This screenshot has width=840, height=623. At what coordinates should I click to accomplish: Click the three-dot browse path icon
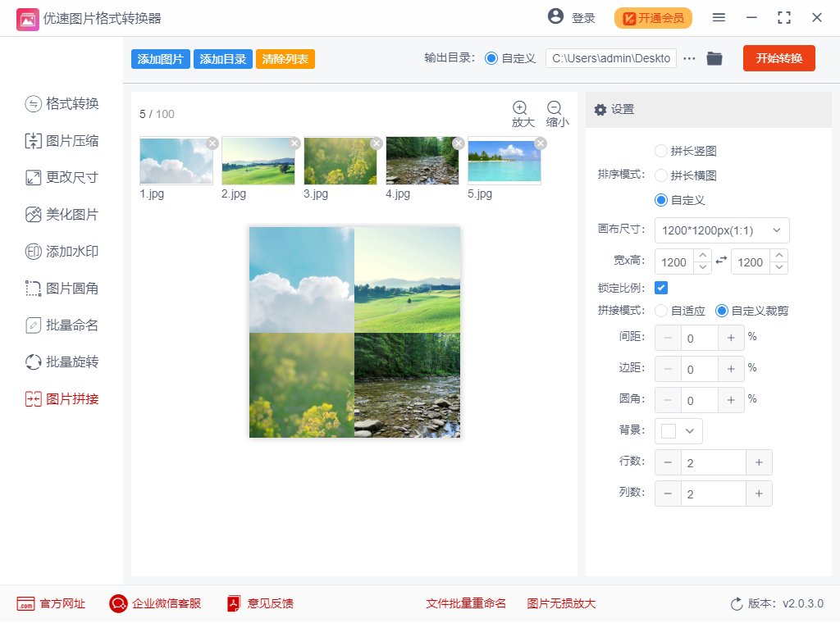click(689, 58)
